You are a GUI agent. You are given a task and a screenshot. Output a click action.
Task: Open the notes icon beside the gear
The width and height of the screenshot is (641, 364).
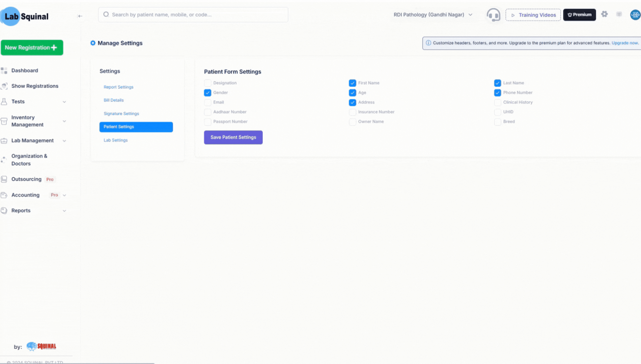click(x=619, y=14)
